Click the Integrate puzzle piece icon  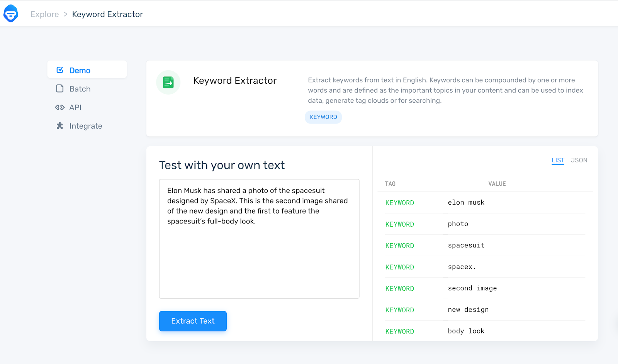60,126
